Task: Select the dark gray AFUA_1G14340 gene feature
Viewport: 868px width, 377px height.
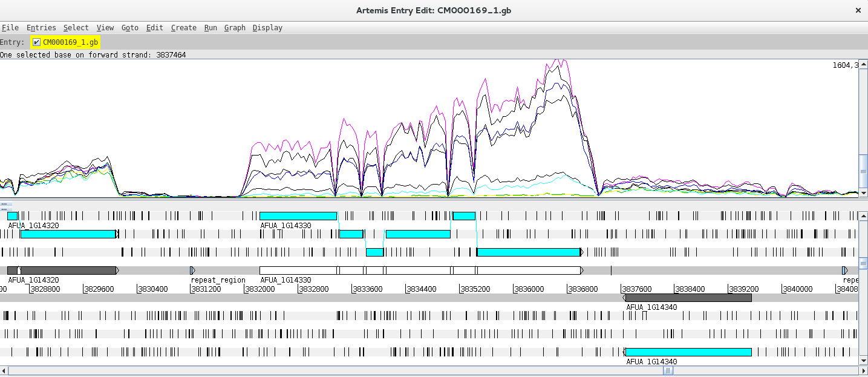Action: coord(688,298)
